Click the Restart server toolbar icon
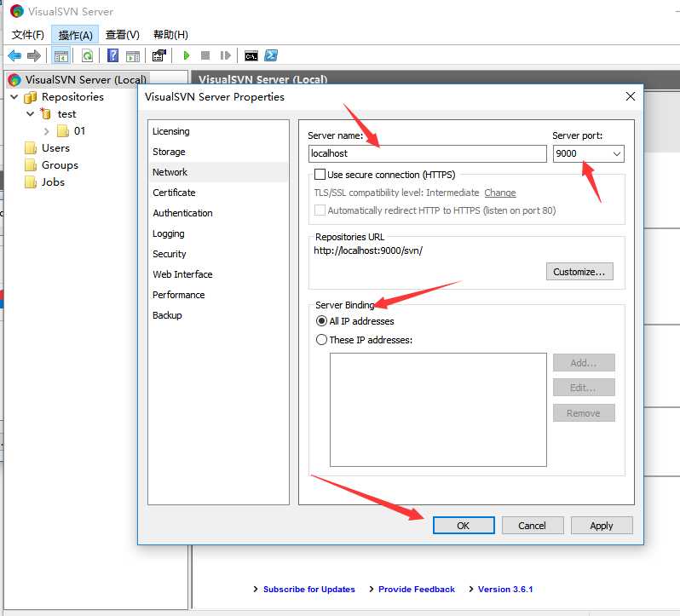This screenshot has width=680, height=616. [226, 55]
